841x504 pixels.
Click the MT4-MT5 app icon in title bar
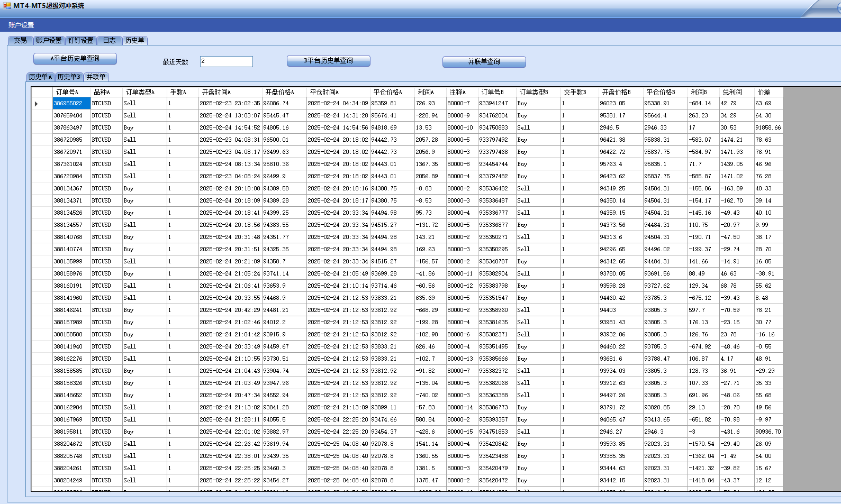6,6
